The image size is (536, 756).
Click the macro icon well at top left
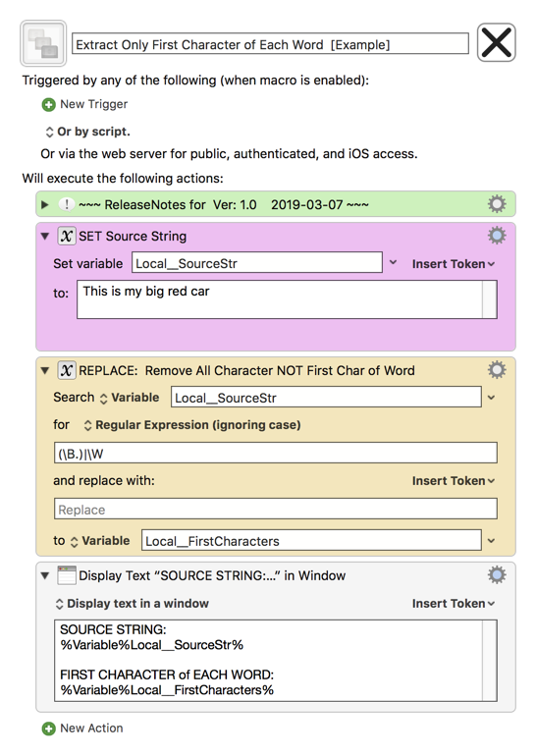coord(43,43)
